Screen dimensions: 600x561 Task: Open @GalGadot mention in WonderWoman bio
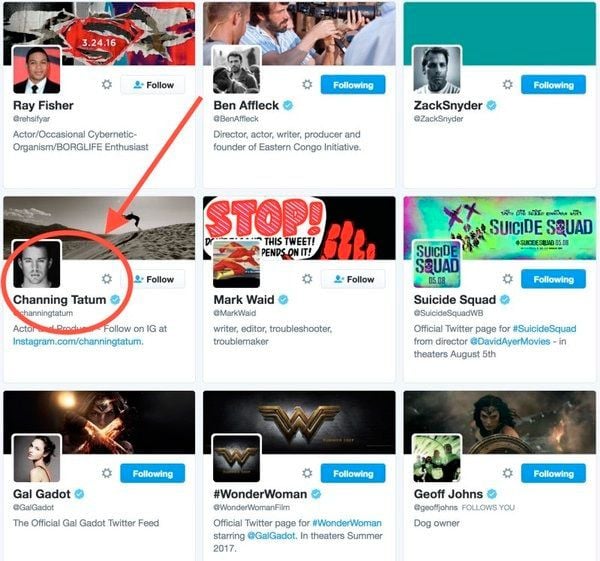pyautogui.click(x=271, y=536)
